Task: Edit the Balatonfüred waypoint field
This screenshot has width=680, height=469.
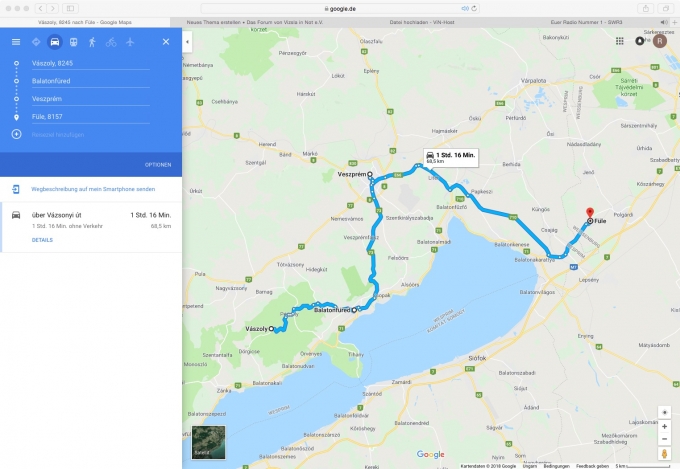Action: point(91,81)
